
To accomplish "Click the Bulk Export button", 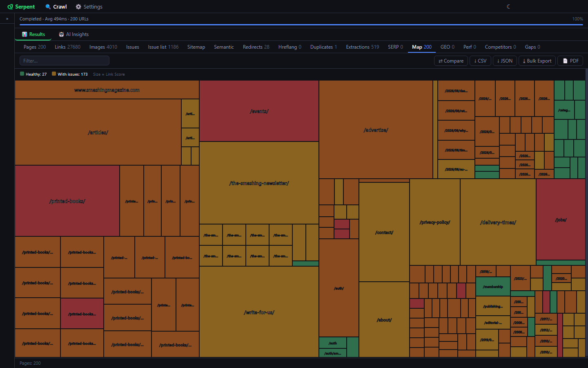I will click(x=537, y=61).
